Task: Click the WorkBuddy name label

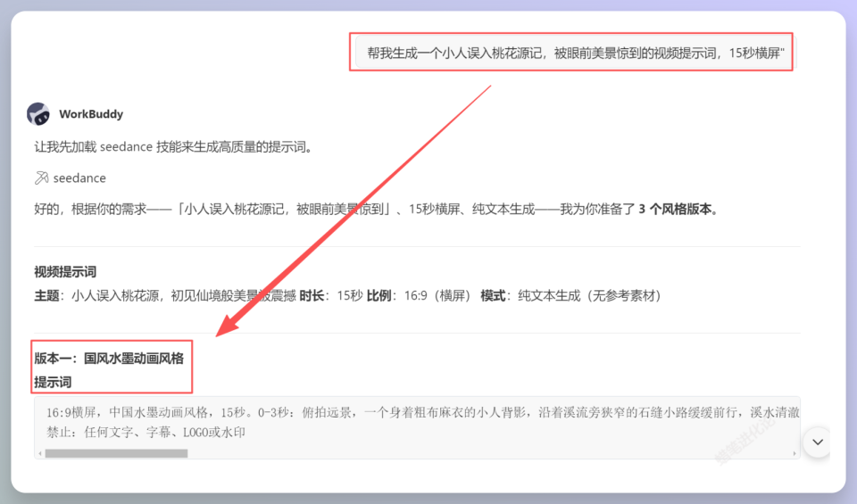Action: click(x=91, y=113)
